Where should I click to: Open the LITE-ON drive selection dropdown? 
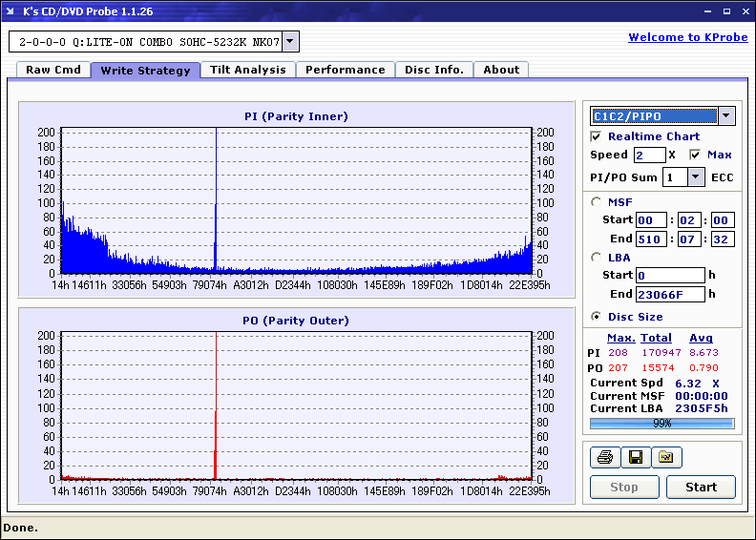[291, 42]
